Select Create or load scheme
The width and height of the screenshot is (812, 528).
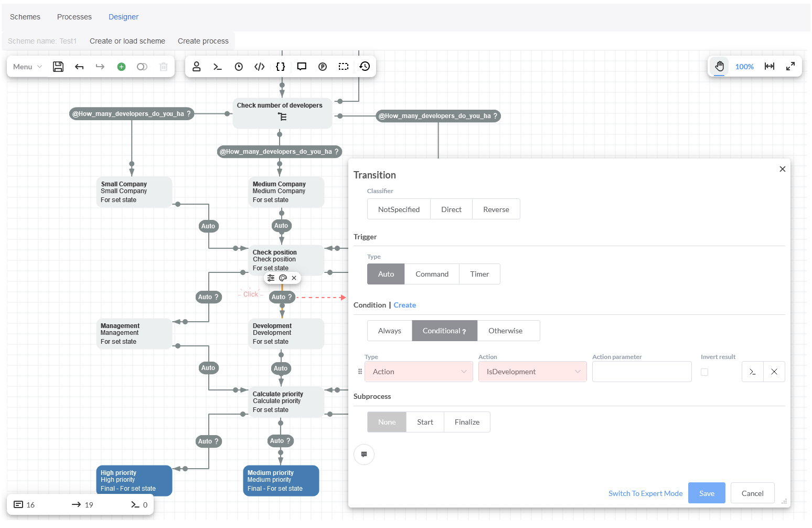pyautogui.click(x=127, y=41)
